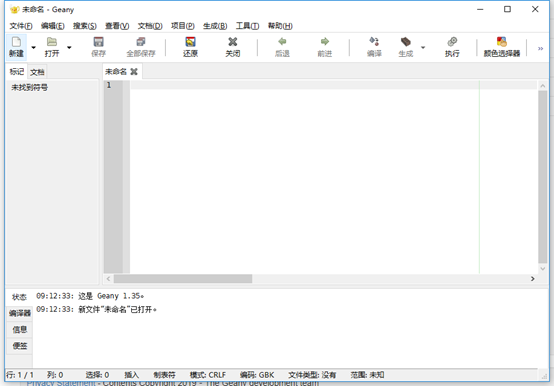Click the 打开 (Open) folder icon
The height and width of the screenshot is (386, 554).
click(x=52, y=42)
